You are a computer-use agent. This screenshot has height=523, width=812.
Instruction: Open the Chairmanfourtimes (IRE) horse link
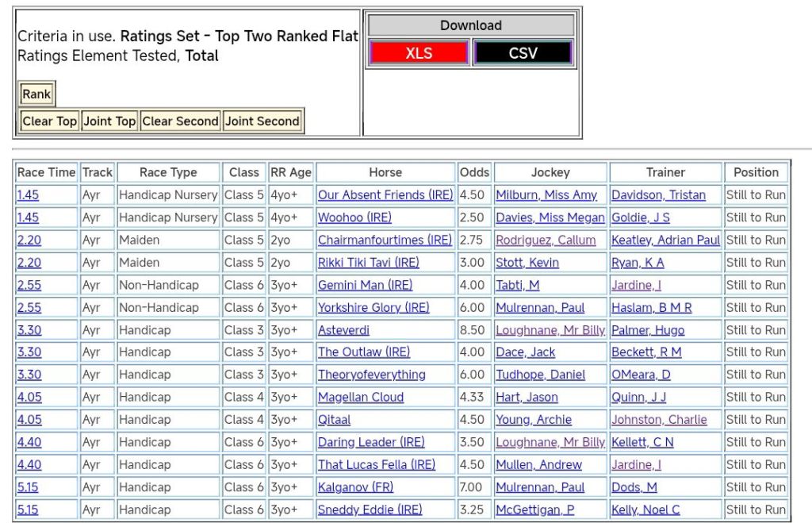point(385,240)
